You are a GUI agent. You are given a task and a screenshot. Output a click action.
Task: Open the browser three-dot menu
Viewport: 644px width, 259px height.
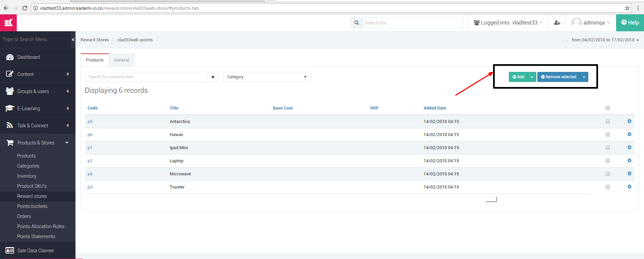638,8
